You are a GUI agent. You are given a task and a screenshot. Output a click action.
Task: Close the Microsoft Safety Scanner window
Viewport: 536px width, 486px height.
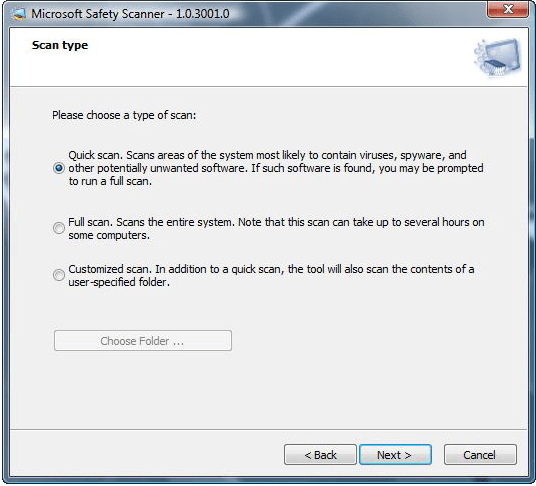pos(508,9)
